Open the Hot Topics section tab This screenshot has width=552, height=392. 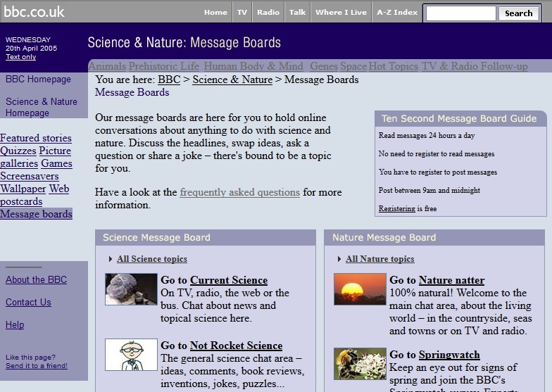click(393, 66)
